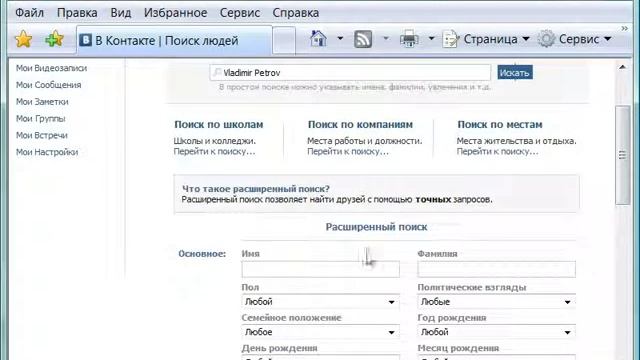Open the Год рождения dropdown
The height and width of the screenshot is (360, 640).
tap(496, 332)
